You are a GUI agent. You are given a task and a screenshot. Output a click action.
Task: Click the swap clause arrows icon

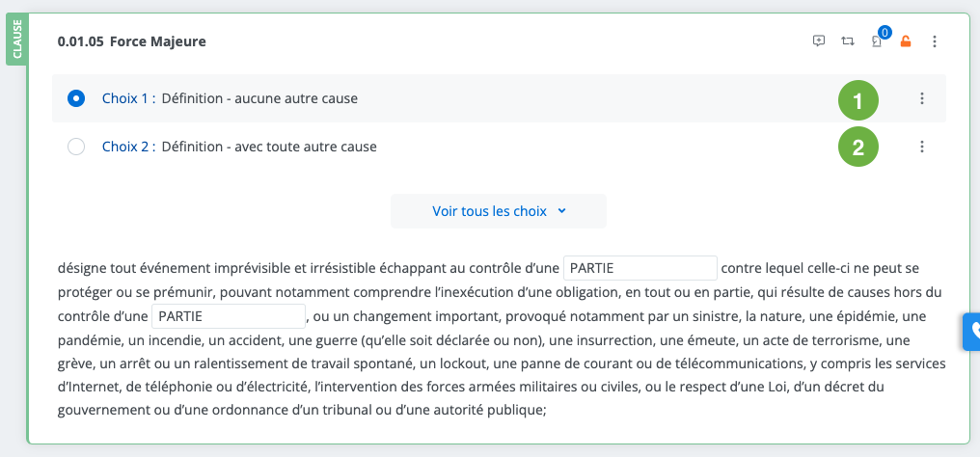847,41
